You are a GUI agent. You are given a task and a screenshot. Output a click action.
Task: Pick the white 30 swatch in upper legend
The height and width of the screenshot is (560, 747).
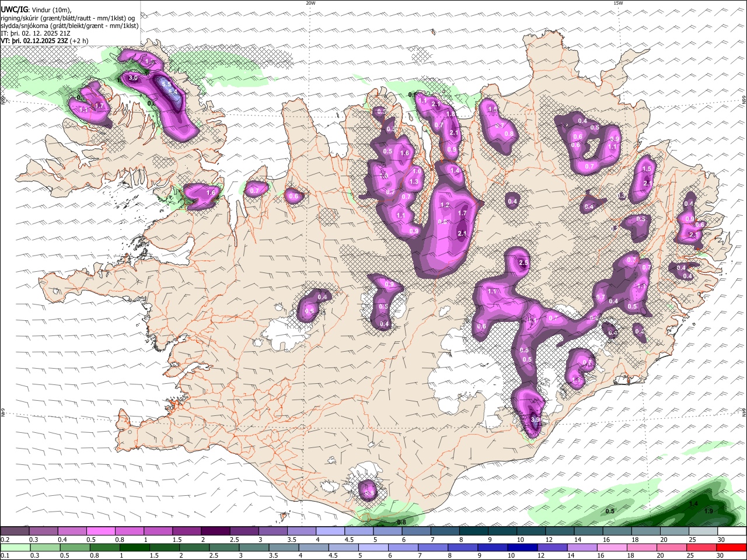(x=731, y=531)
